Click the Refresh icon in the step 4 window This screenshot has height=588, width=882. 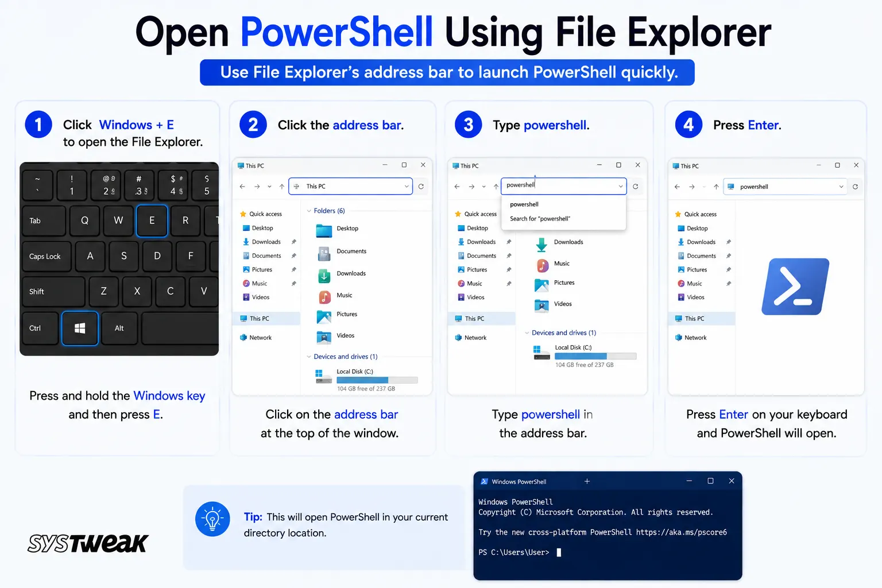click(856, 187)
